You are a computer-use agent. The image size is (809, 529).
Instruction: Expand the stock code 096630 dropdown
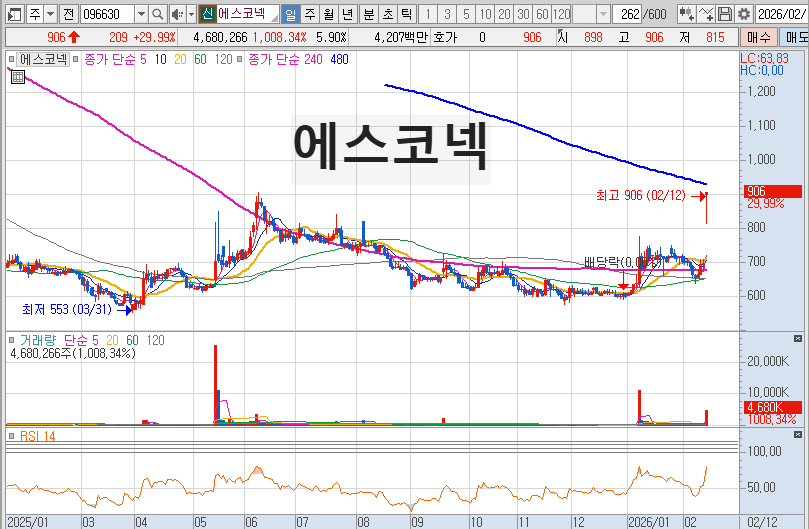(x=141, y=14)
